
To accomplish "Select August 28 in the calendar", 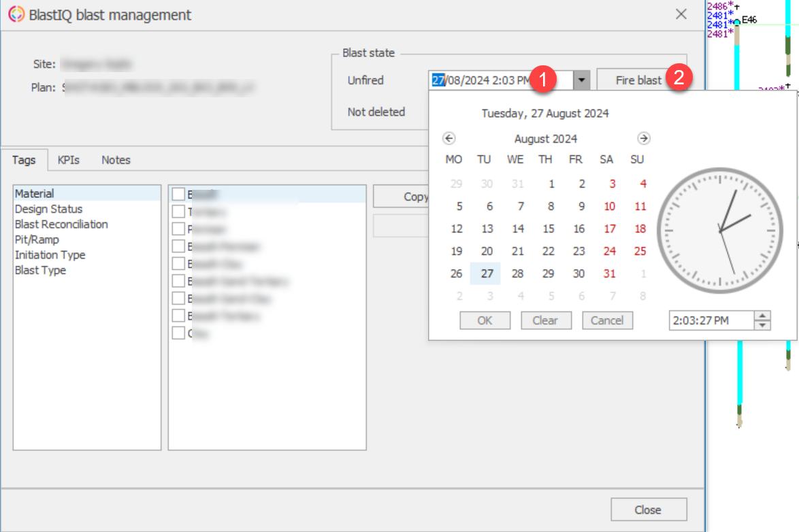I will point(518,273).
